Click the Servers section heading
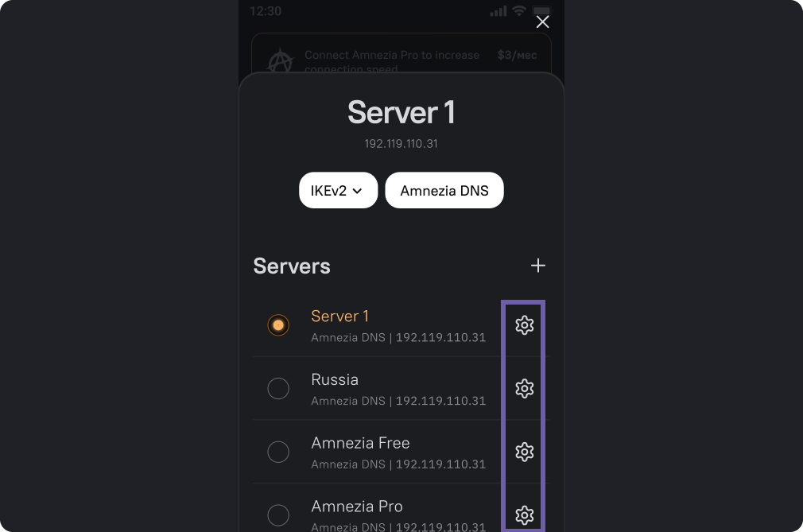The image size is (803, 532). (x=292, y=266)
